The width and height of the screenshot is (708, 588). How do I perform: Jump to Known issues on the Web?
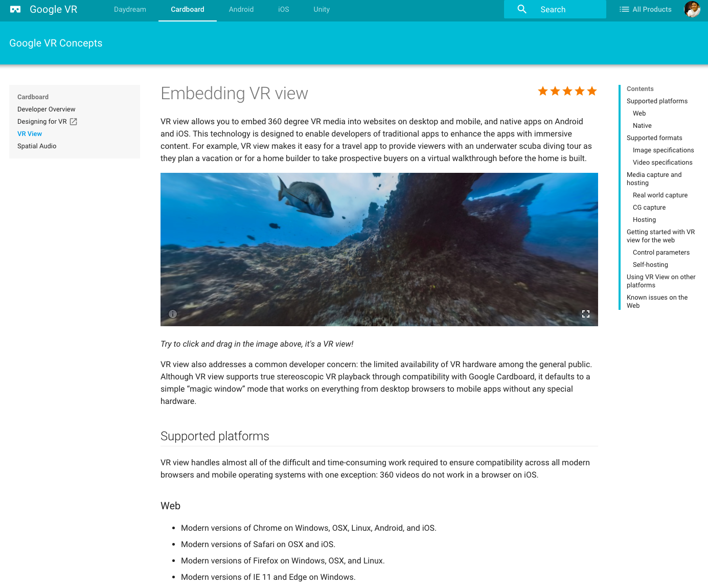pyautogui.click(x=657, y=301)
